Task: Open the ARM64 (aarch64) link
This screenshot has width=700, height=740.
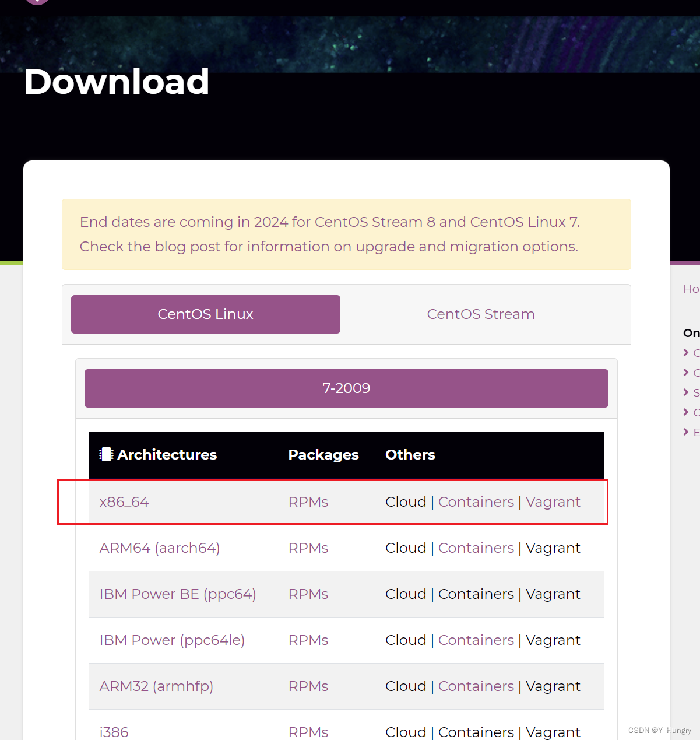Action: [160, 548]
